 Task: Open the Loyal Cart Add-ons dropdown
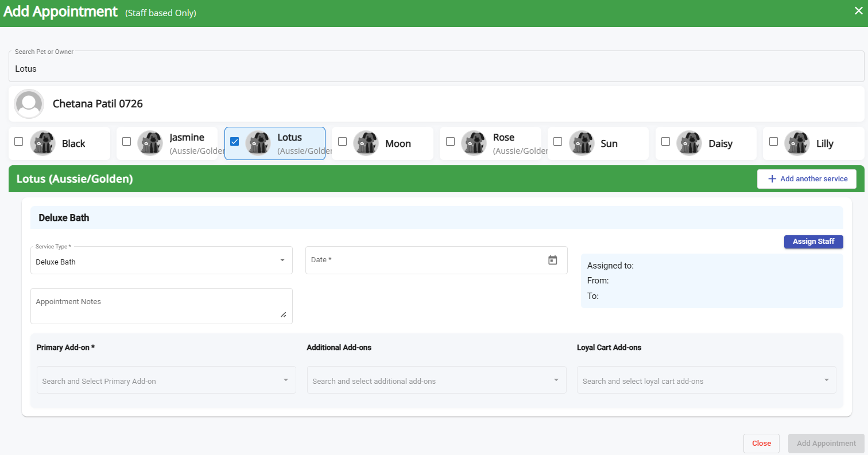[706, 380]
